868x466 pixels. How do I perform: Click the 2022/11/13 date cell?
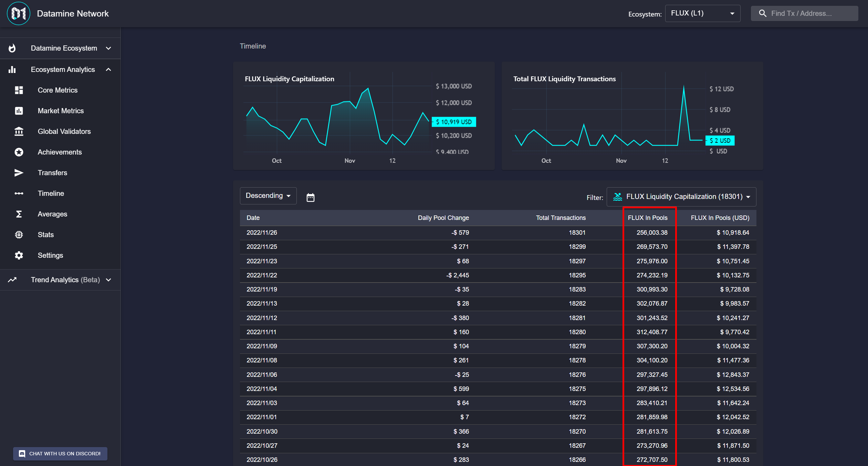(x=262, y=304)
